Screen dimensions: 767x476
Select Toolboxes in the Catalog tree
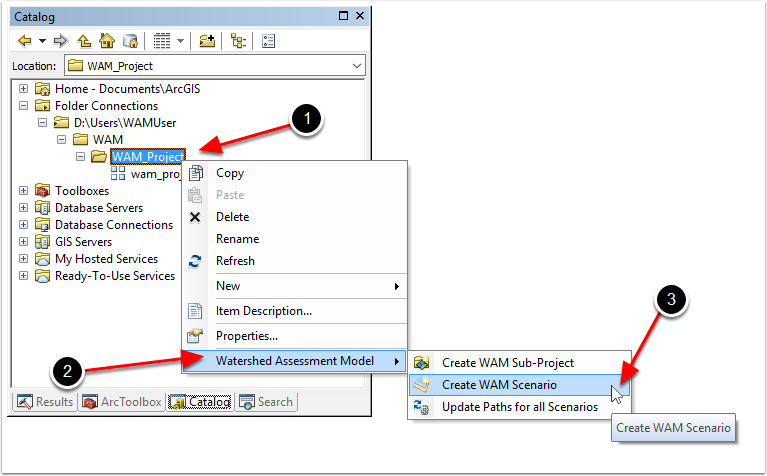coord(82,191)
